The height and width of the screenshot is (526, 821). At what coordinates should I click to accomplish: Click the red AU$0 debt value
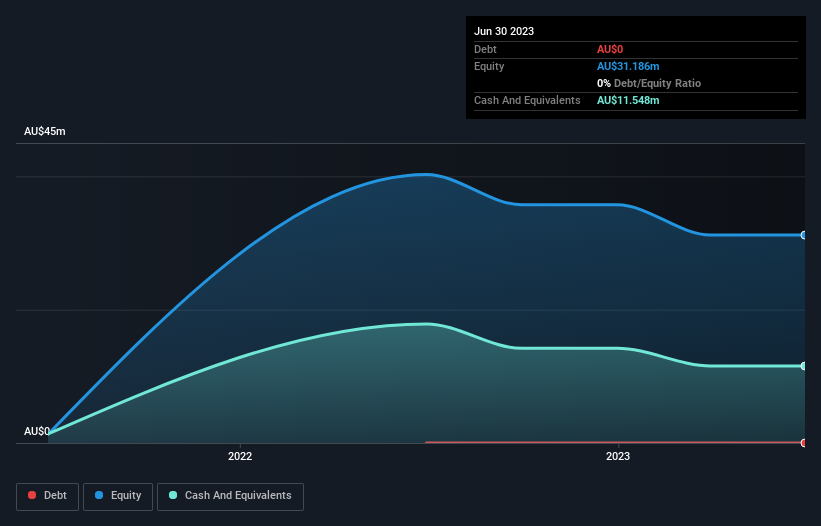[610, 49]
